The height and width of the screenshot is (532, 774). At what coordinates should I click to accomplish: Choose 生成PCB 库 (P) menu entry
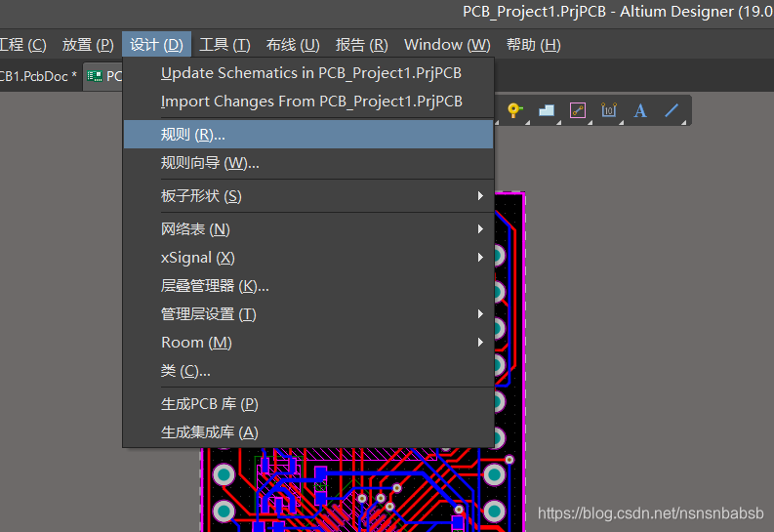pyautogui.click(x=308, y=404)
